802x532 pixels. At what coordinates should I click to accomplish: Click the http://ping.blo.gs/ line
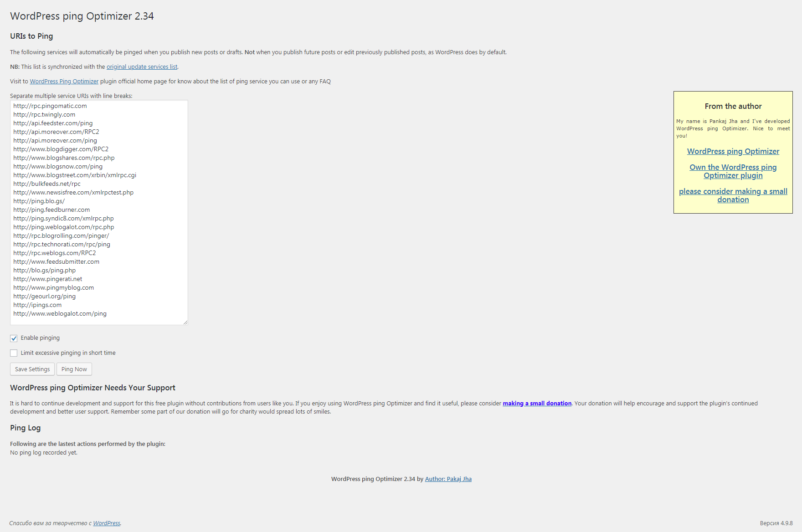pyautogui.click(x=39, y=201)
